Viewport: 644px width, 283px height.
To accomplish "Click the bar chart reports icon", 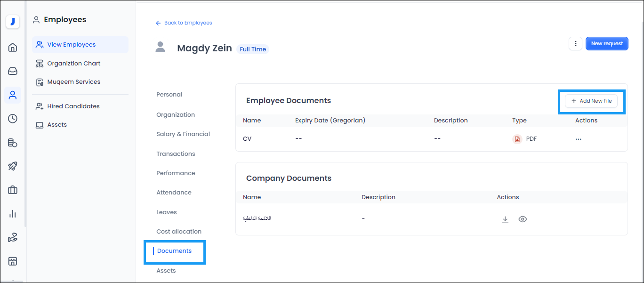I will 13,214.
